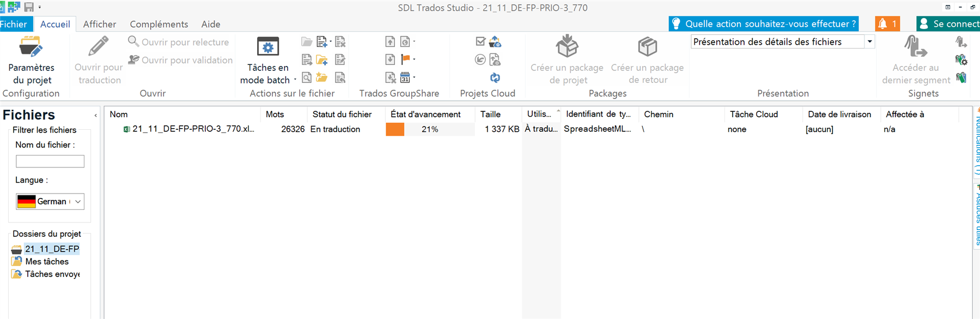Open Paramètres du projet settings
The width and height of the screenshot is (980, 319).
[31, 60]
